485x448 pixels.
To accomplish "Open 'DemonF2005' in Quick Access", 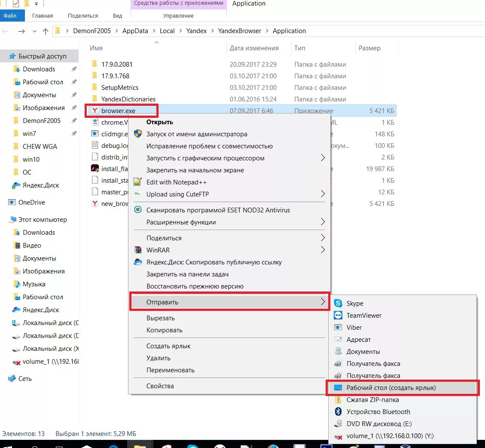I will tap(41, 121).
